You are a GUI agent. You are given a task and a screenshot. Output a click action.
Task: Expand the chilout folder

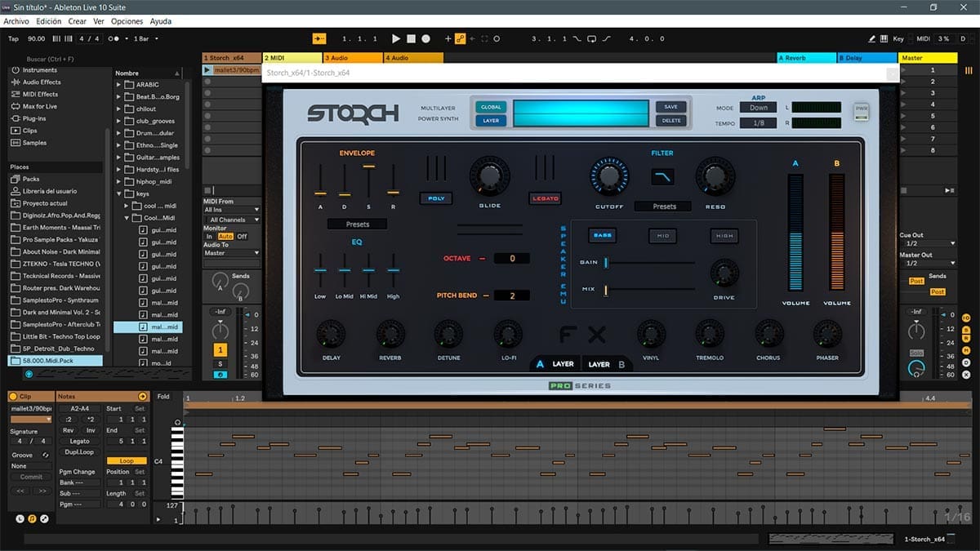click(x=119, y=109)
